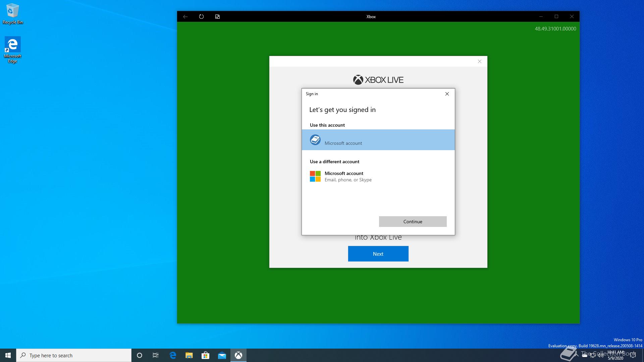The height and width of the screenshot is (362, 644).
Task: Click the taskbar clock showing 5/9/2020
Action: click(615, 355)
